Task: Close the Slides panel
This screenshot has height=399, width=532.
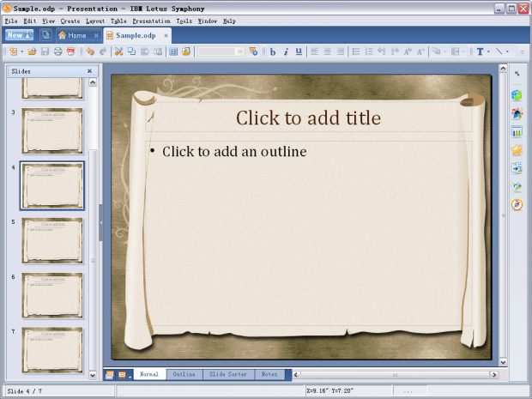Action: tap(89, 71)
